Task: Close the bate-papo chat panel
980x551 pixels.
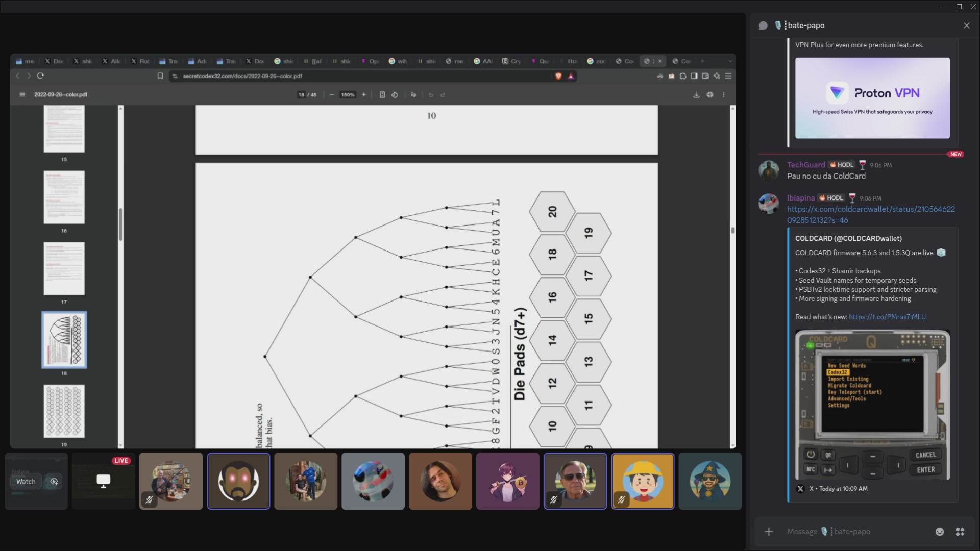Action: (x=966, y=26)
